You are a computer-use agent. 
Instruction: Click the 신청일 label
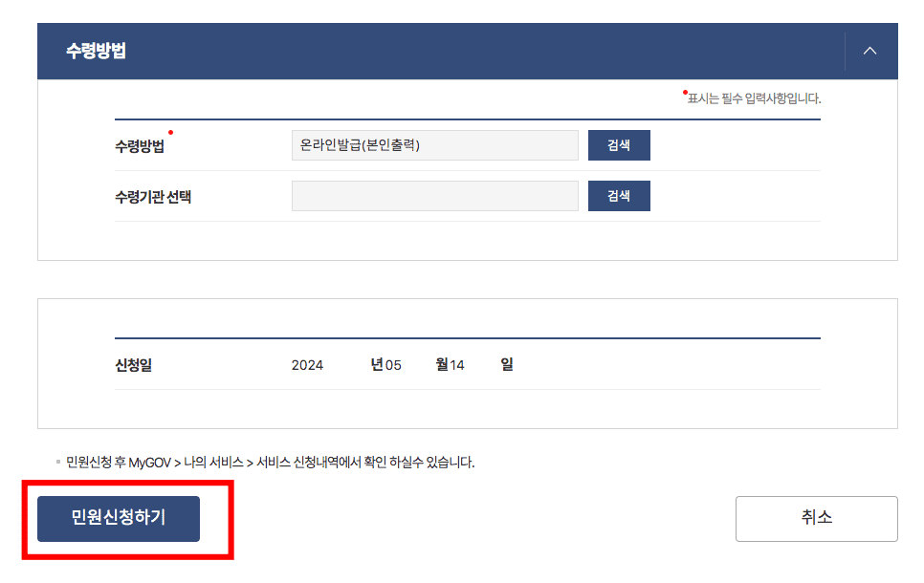(x=133, y=365)
